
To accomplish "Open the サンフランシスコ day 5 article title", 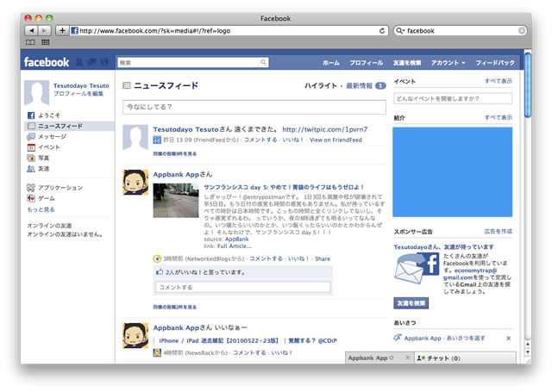I will pyautogui.click(x=284, y=187).
